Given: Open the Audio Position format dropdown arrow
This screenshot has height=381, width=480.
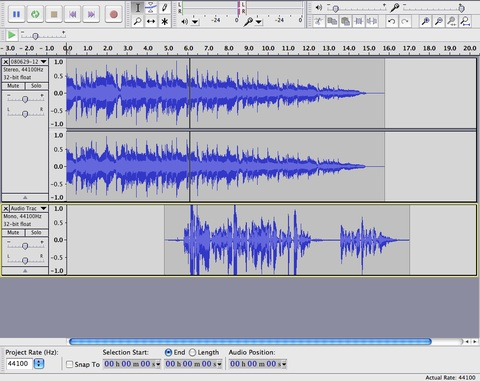Looking at the screenshot, I should coord(284,365).
